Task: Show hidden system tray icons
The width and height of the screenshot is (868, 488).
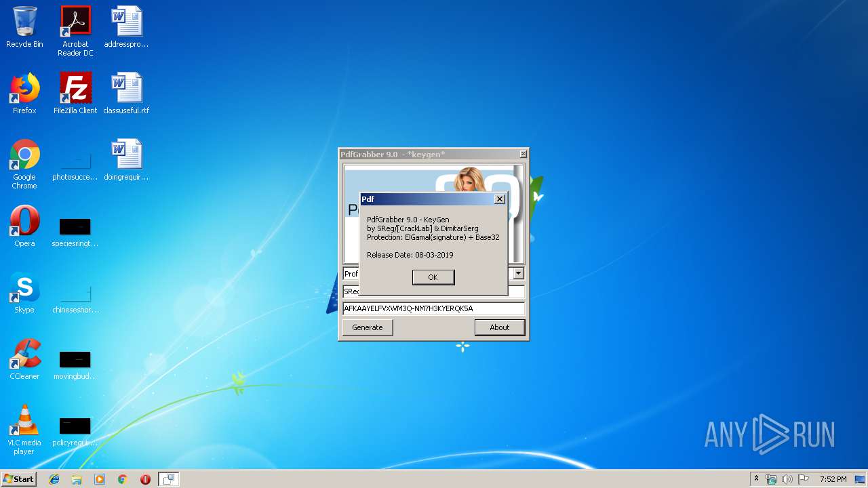Action: coord(756,479)
